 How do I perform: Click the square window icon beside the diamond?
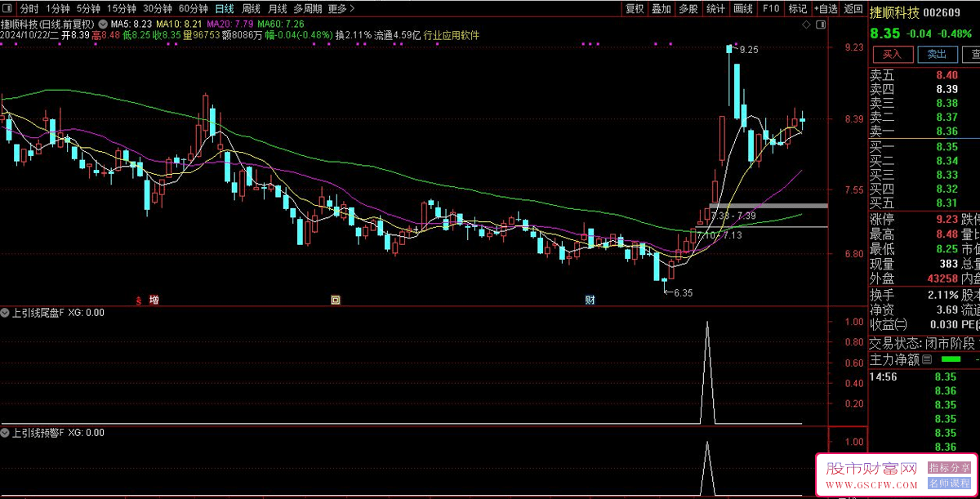pos(820,26)
